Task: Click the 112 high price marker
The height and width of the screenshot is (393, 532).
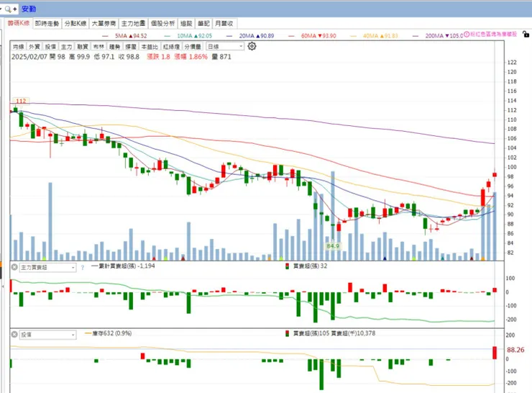Action: click(21, 101)
